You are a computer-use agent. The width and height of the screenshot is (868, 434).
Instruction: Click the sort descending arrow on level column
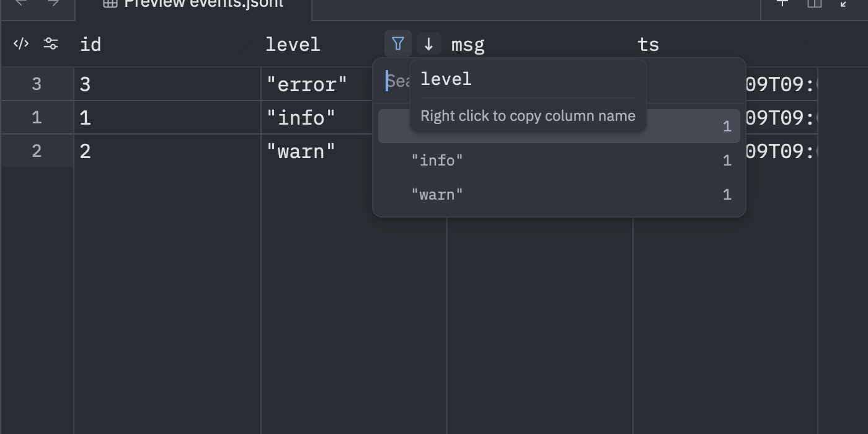click(x=428, y=44)
